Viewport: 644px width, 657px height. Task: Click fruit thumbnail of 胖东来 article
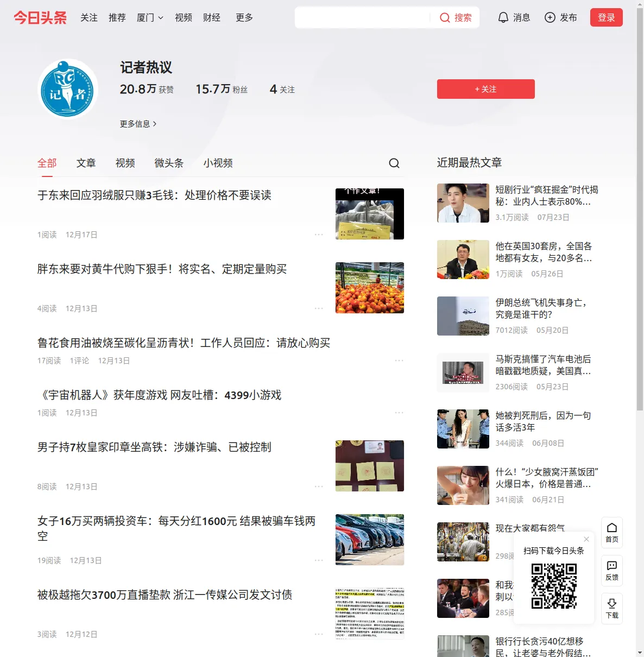pyautogui.click(x=370, y=288)
